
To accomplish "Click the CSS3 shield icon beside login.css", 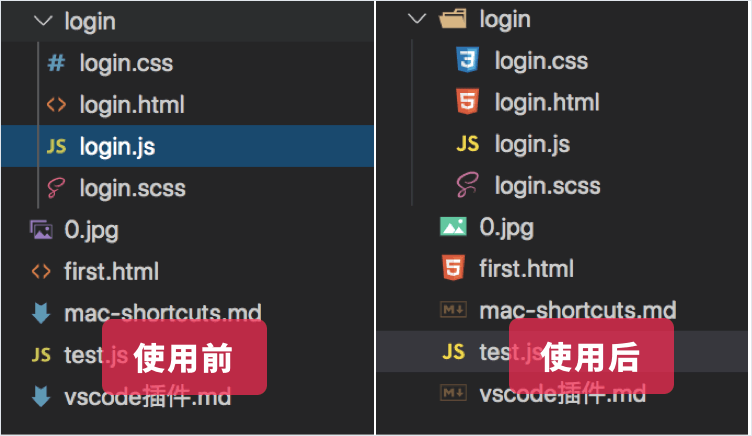I will click(x=468, y=60).
